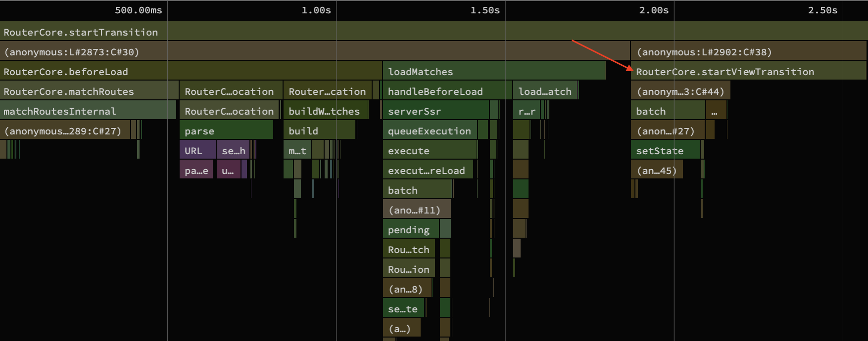This screenshot has height=341, width=868.
Task: Select the (anon…#27) frame
Action: click(668, 130)
